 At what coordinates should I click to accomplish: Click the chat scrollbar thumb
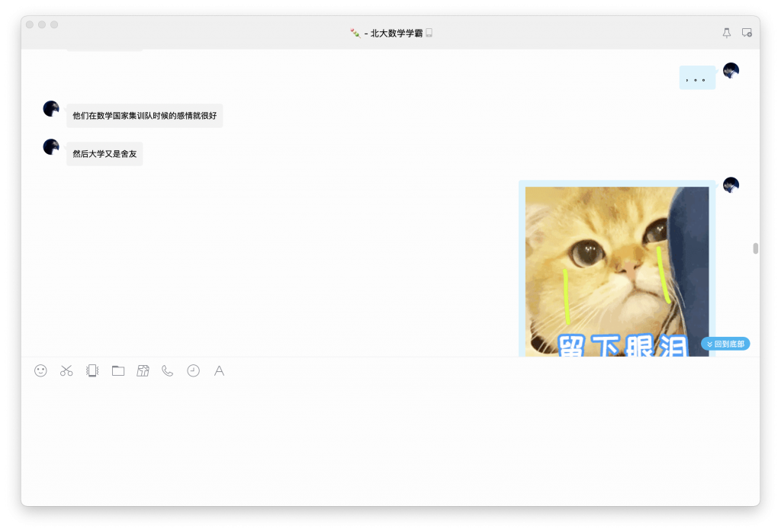[755, 248]
